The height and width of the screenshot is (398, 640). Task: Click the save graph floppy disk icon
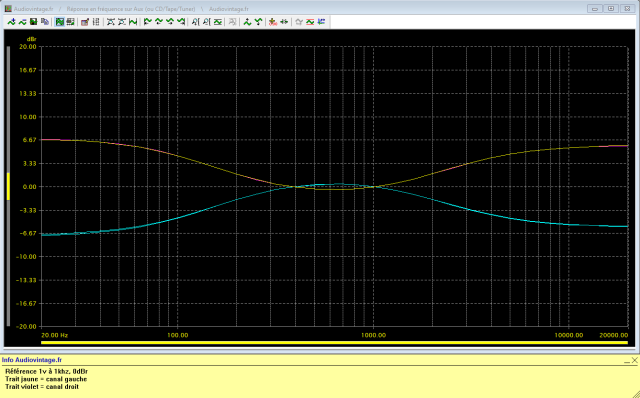click(x=33, y=22)
